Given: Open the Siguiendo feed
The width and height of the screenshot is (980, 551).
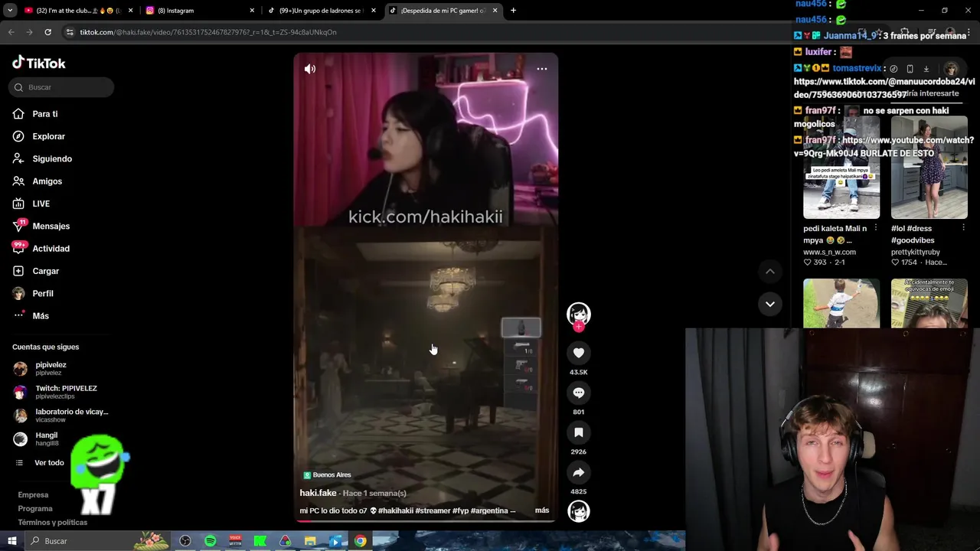Looking at the screenshot, I should click(x=51, y=158).
